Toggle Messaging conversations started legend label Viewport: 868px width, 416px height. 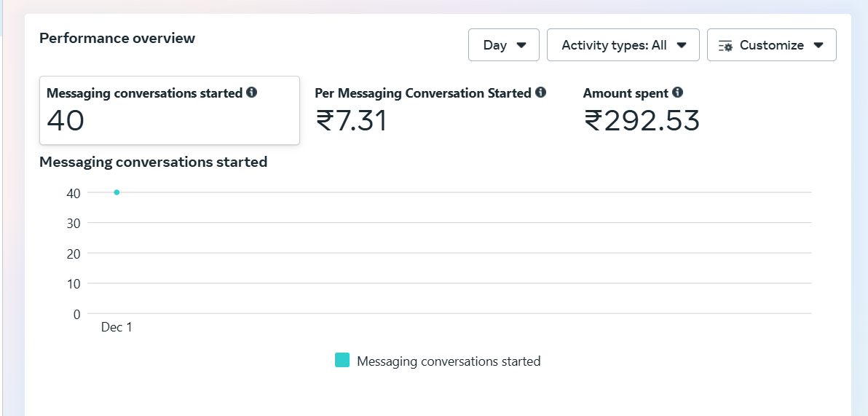449,361
